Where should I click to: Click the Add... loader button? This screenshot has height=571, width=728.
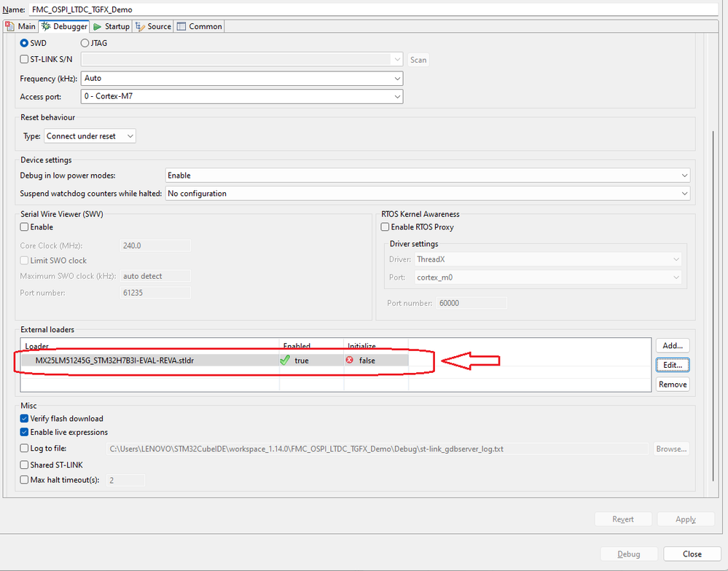point(673,345)
